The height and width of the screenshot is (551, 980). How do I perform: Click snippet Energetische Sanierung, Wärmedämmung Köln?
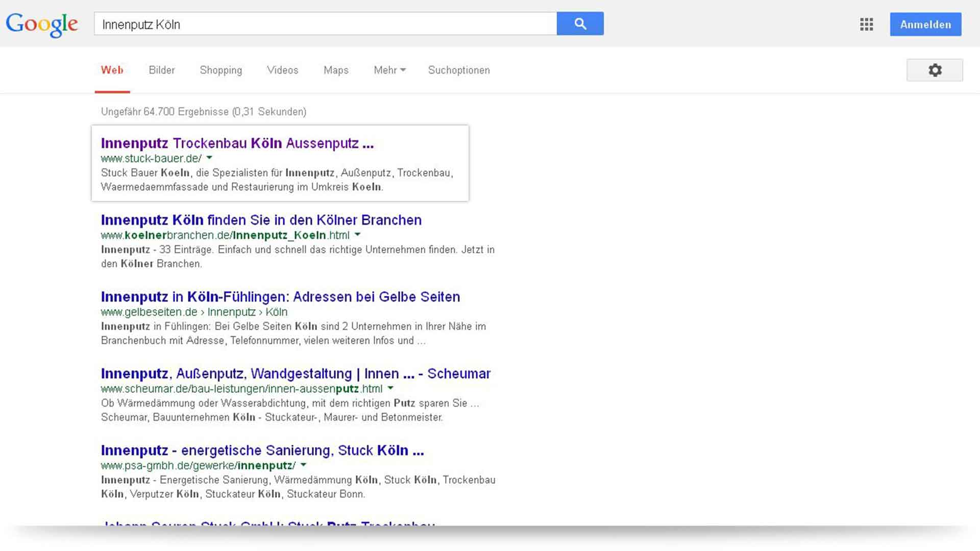(298, 487)
